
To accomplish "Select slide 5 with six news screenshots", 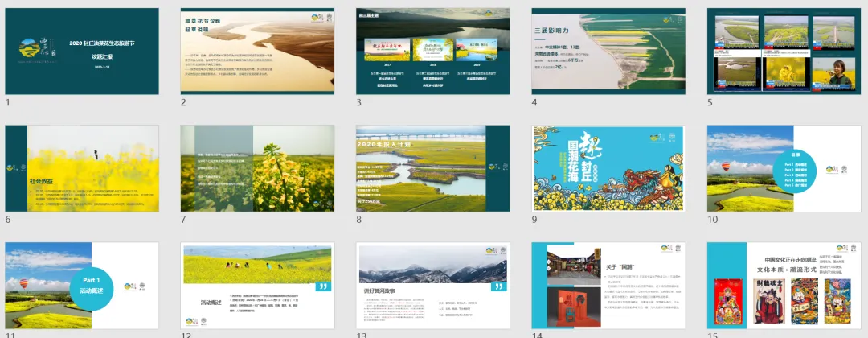I will pyautogui.click(x=784, y=51).
